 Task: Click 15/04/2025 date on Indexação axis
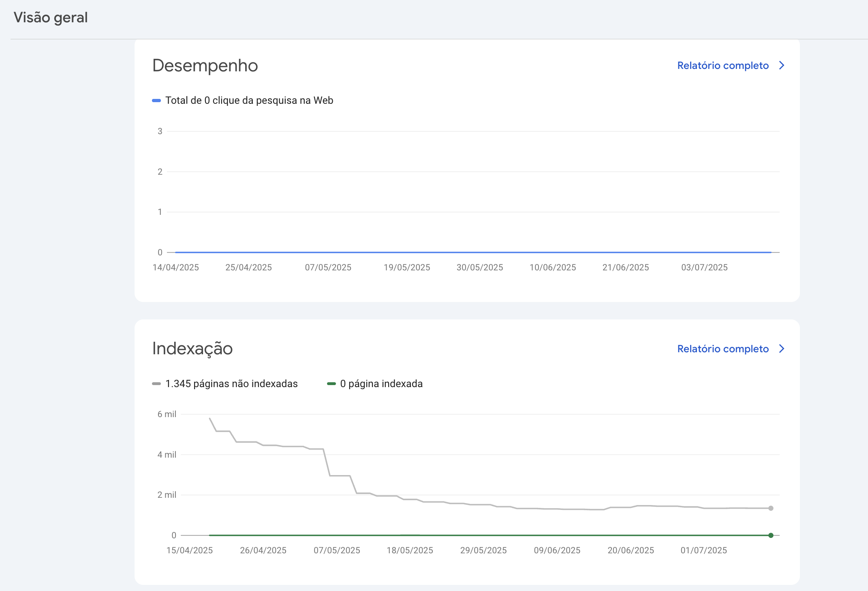pos(190,550)
